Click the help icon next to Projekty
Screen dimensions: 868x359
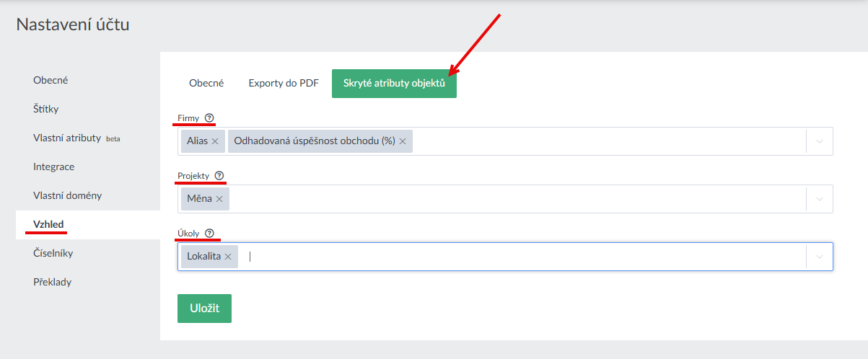[219, 175]
